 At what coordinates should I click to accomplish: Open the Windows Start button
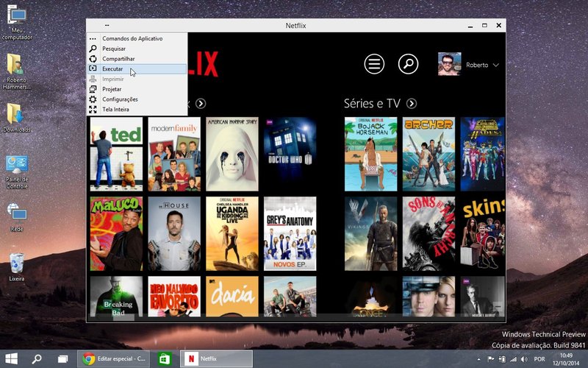pos(11,358)
